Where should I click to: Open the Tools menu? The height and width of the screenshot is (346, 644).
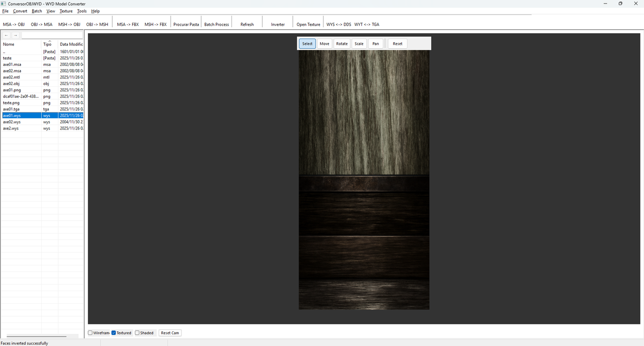coord(82,11)
